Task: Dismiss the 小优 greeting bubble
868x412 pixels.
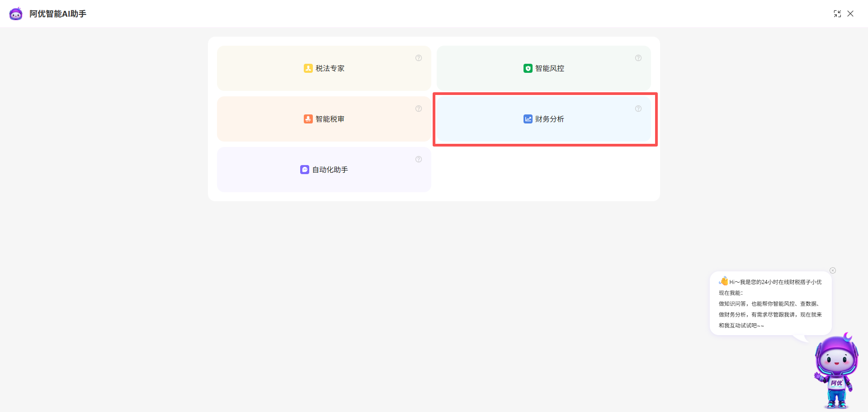Action: click(x=833, y=270)
